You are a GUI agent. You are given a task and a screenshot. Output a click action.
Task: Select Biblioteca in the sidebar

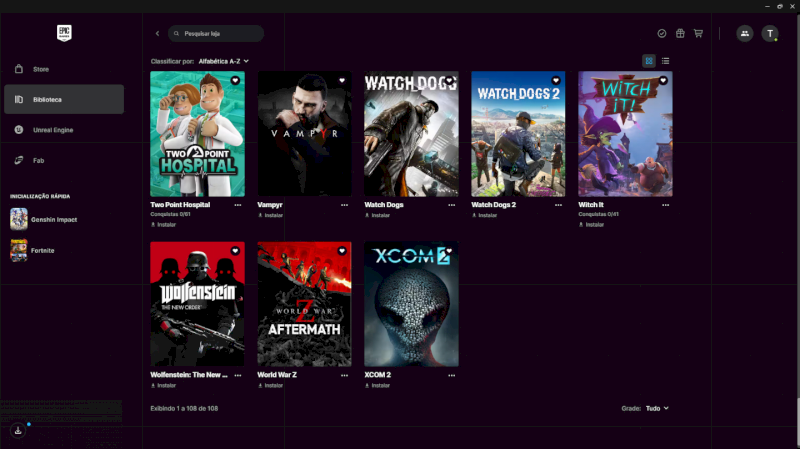pyautogui.click(x=64, y=99)
